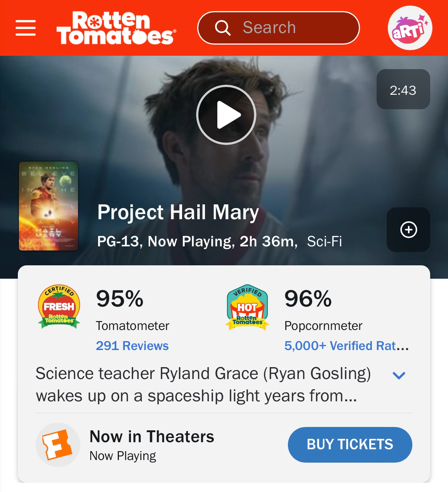Screen dimensions: 448x492
Task: Click the Fandango logo icon
Action: (x=58, y=444)
